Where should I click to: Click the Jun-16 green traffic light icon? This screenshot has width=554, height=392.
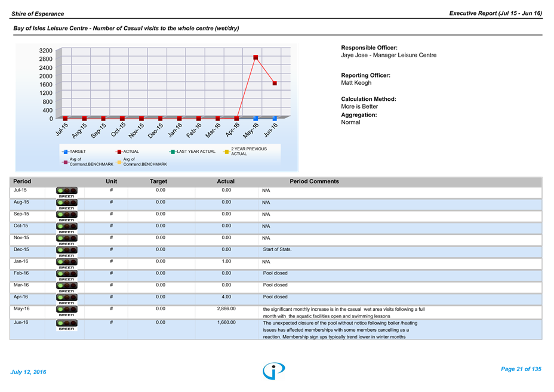coord(66,325)
